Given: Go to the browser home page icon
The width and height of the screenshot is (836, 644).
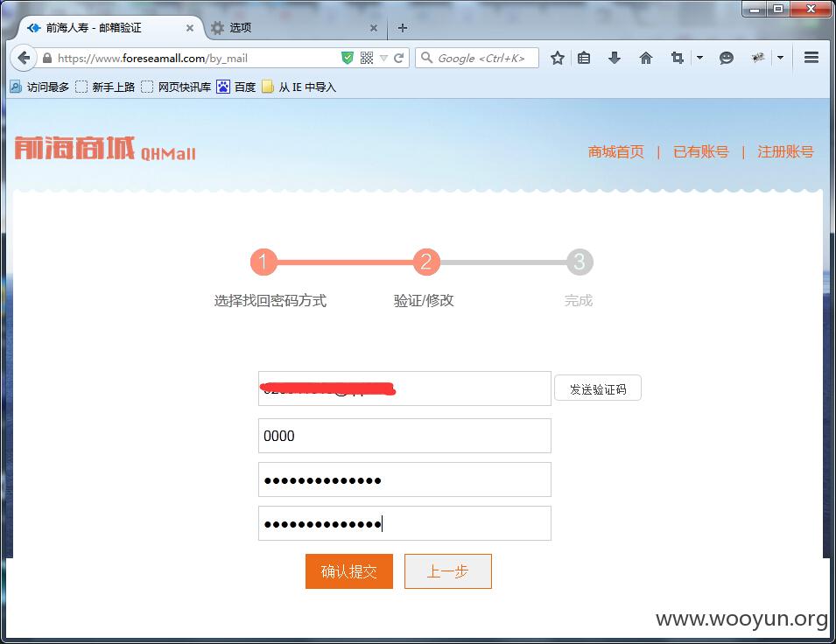Looking at the screenshot, I should 646,58.
